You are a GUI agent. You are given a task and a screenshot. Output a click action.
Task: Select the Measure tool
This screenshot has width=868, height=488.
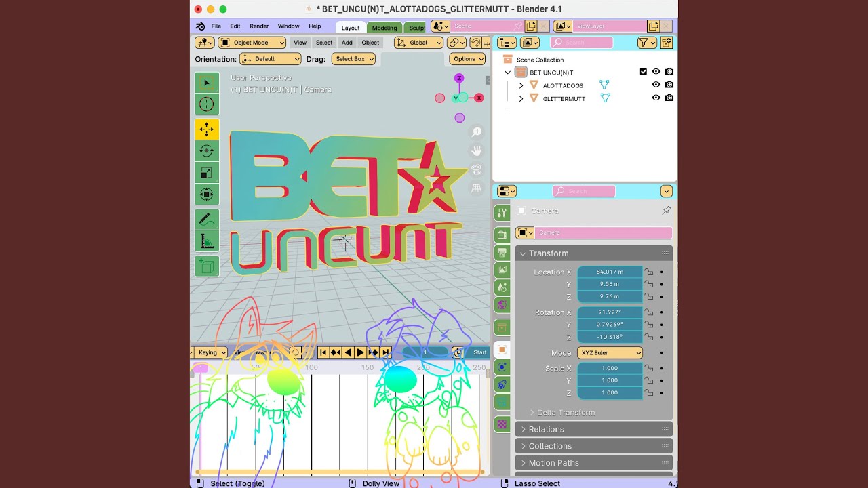[207, 241]
